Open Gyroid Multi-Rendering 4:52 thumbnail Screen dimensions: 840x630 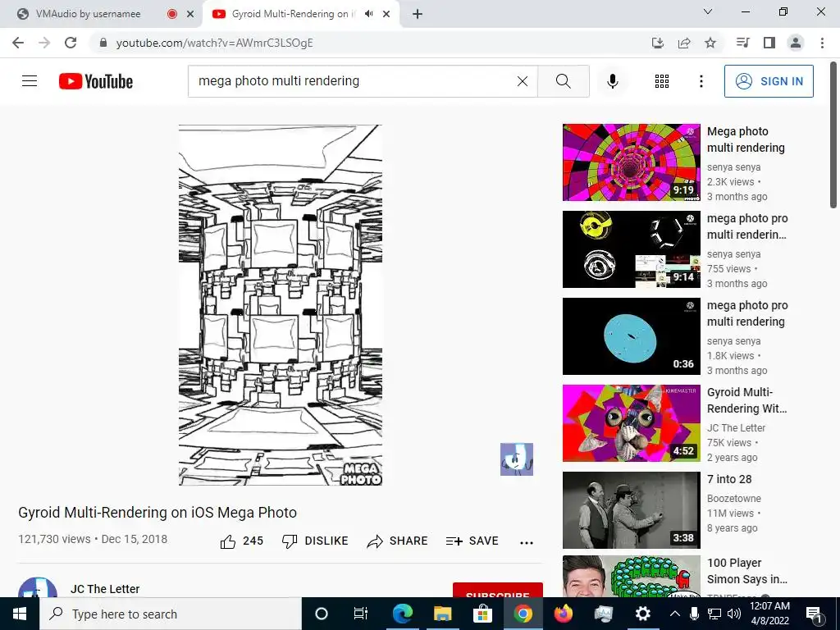[x=631, y=422]
